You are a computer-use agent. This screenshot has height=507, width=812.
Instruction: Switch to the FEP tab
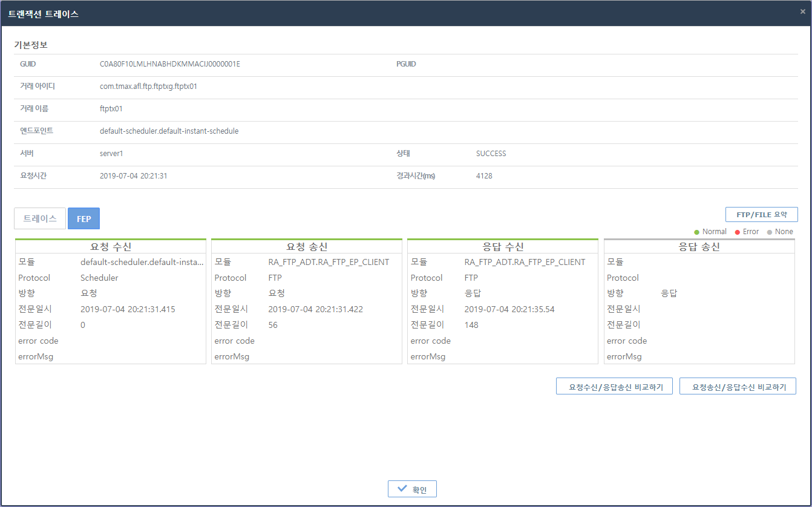click(x=83, y=218)
